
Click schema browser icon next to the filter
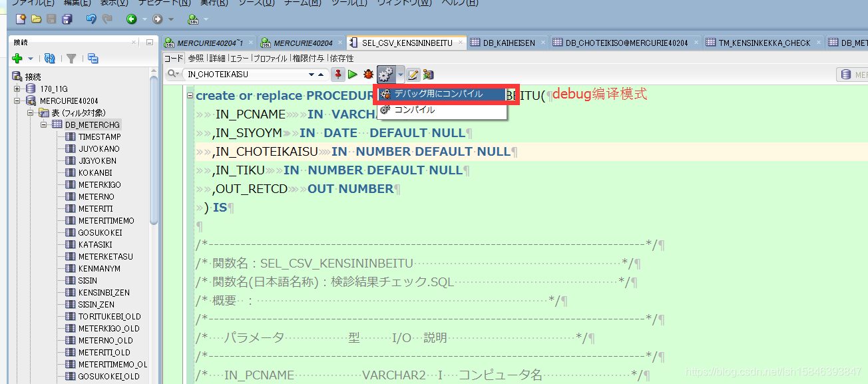93,59
